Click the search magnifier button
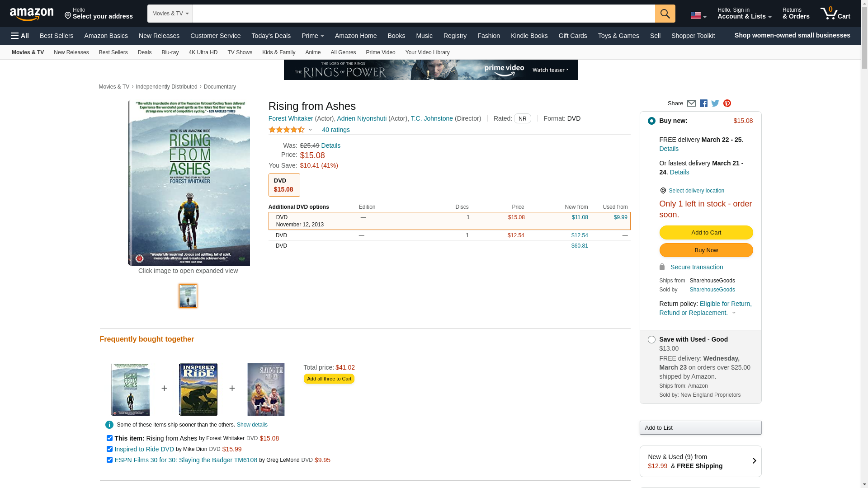 pos(665,14)
